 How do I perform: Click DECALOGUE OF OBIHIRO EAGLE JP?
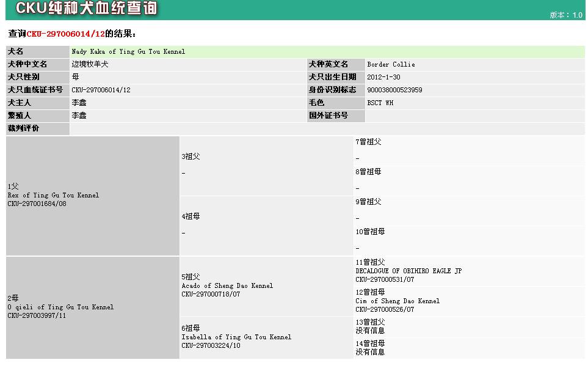(408, 271)
